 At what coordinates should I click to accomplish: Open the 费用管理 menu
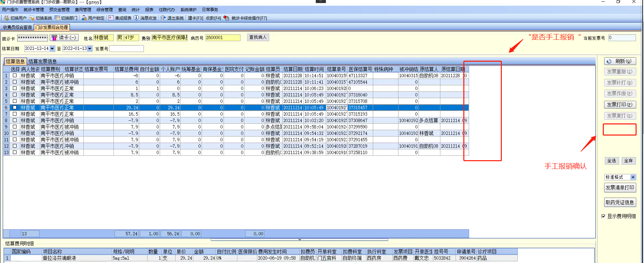(x=83, y=10)
